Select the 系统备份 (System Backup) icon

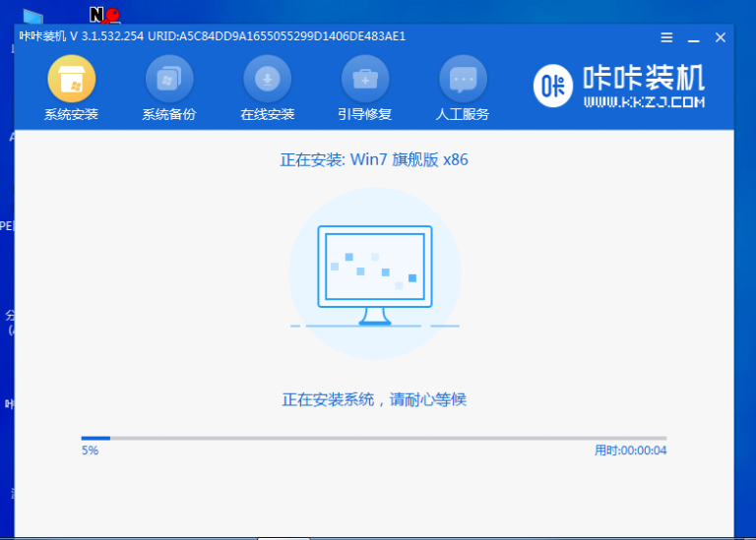169,78
